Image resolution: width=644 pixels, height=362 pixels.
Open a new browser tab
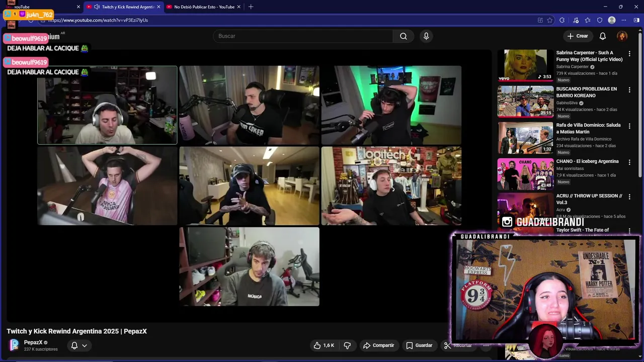click(251, 7)
